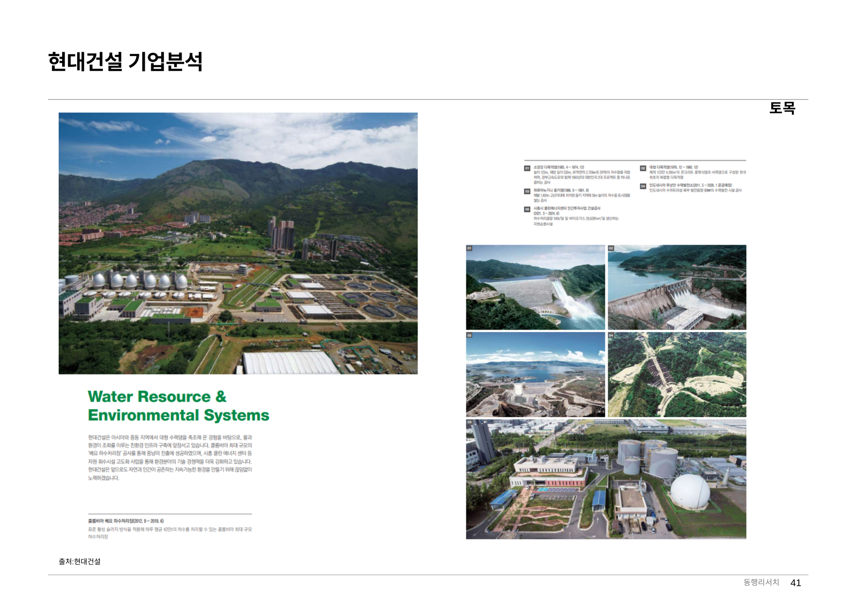Open the Papua New Guinea Yonki dam photo
This screenshot has height=616, width=857.
click(535, 374)
